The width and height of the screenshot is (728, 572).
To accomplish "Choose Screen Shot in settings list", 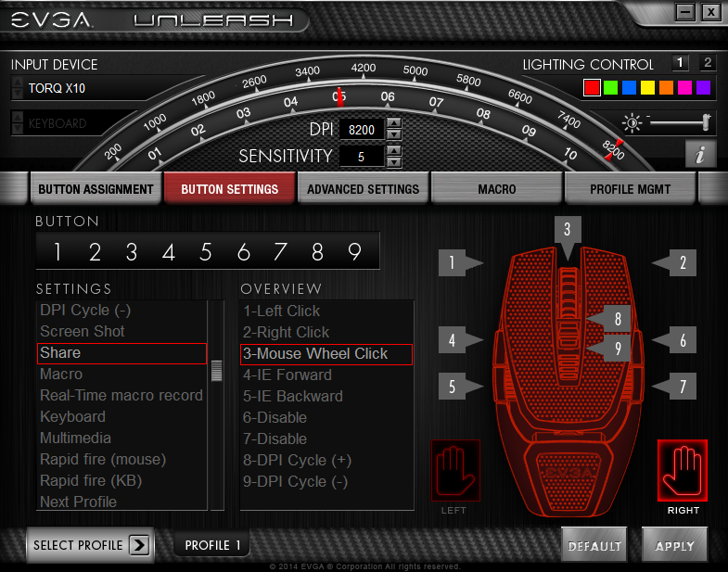I will (83, 331).
